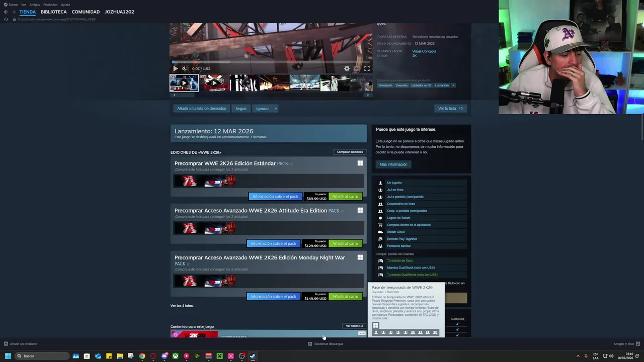The height and width of the screenshot is (362, 644).
Task: Open Amigos menu
Action: 34,5
